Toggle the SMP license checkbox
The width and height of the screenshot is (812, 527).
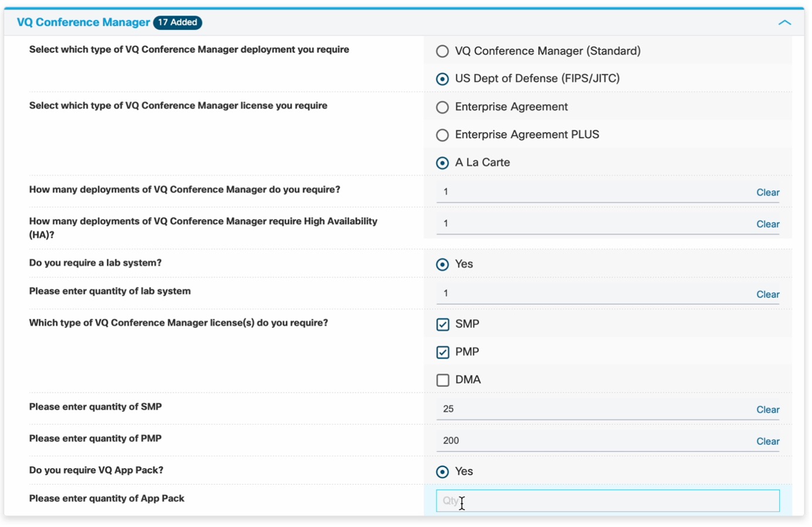(443, 325)
